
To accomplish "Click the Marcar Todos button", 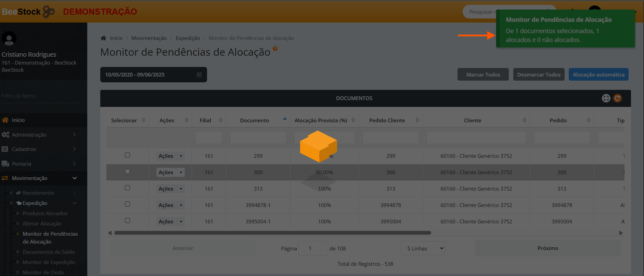I will [483, 74].
